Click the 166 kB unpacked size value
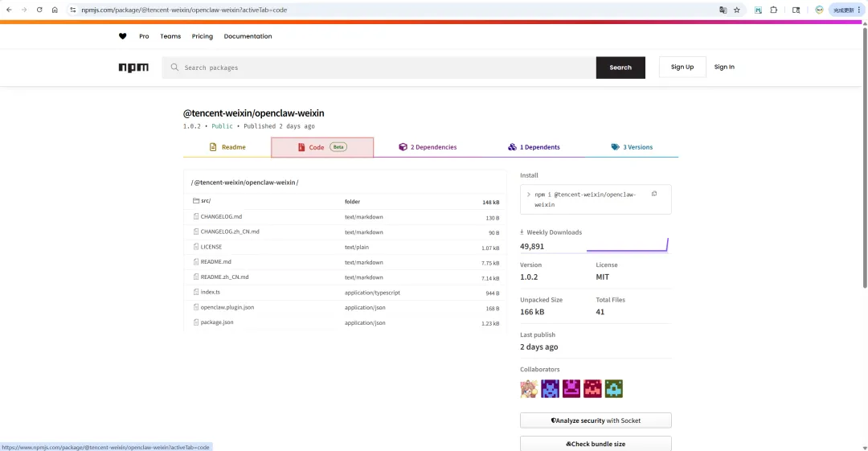 pyautogui.click(x=532, y=312)
